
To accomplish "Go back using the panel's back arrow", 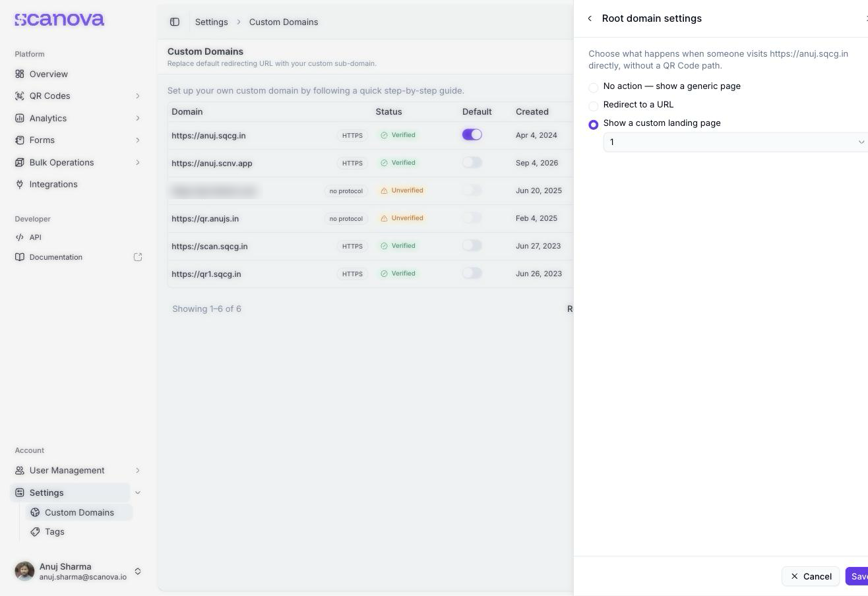I will click(590, 18).
